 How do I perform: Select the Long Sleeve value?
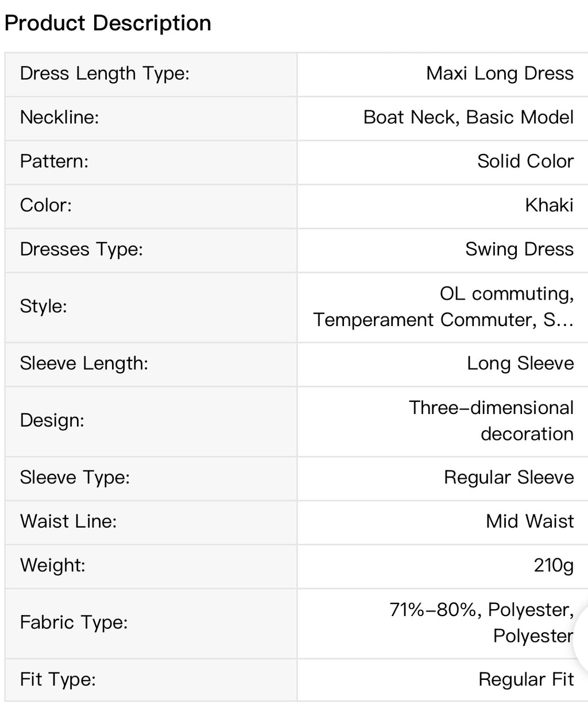point(520,363)
